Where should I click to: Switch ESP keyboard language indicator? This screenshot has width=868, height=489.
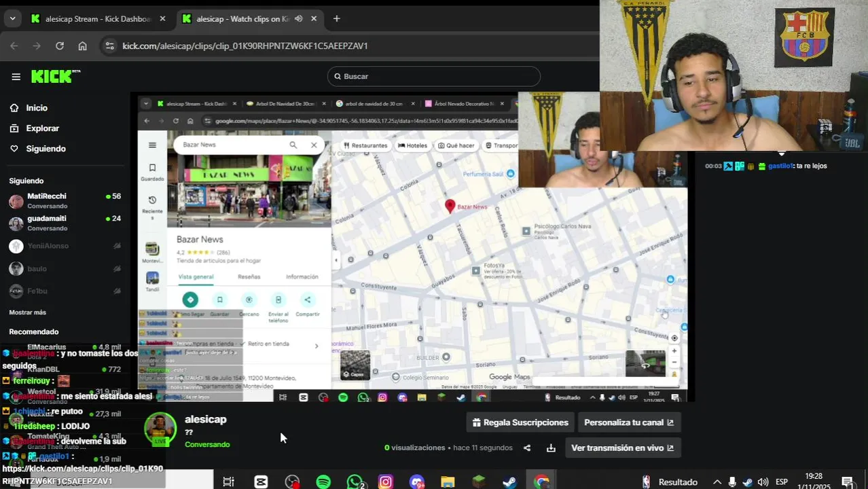point(782,482)
